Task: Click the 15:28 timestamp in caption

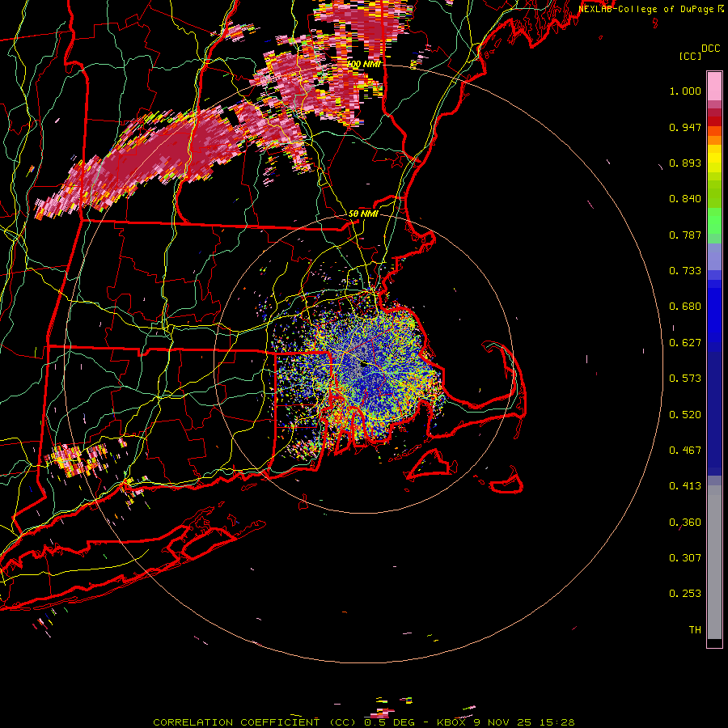Action: pyautogui.click(x=557, y=722)
